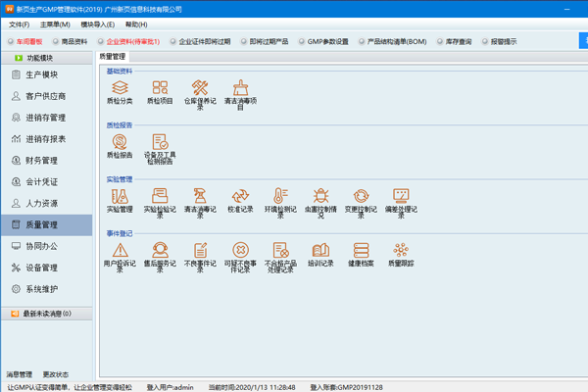The height and width of the screenshot is (392, 588).
Task: Select 设备管理 in the sidebar
Action: 46,268
